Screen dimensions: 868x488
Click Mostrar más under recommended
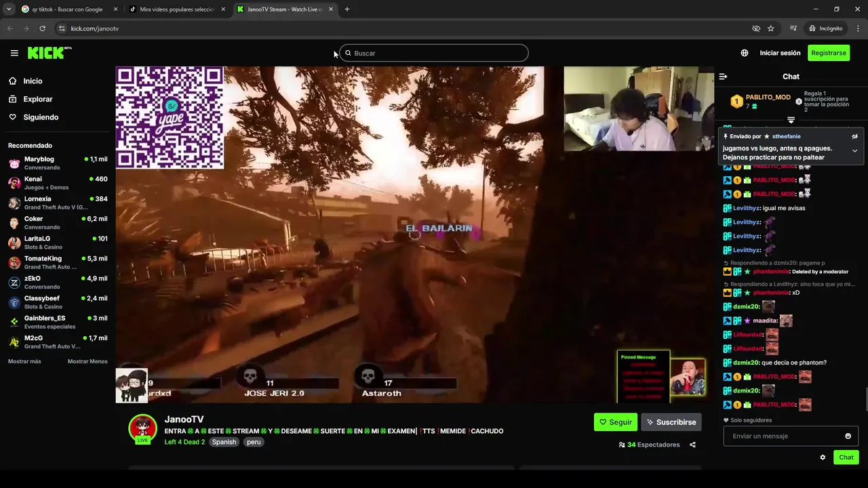(x=24, y=361)
